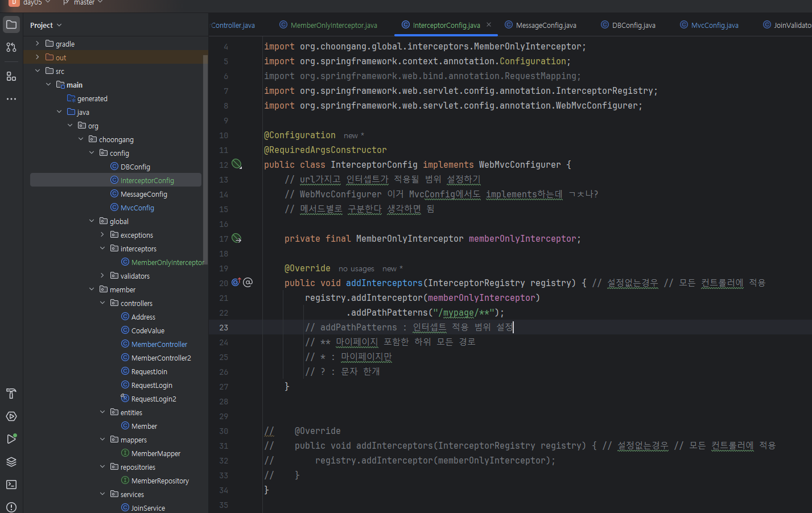Close the InterceptorConfig.java tab
Viewport: 812px width, 513px height.
point(489,25)
